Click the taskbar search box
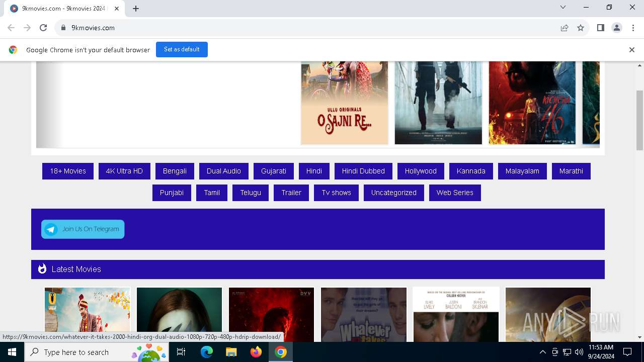Image resolution: width=644 pixels, height=362 pixels. coord(97,352)
